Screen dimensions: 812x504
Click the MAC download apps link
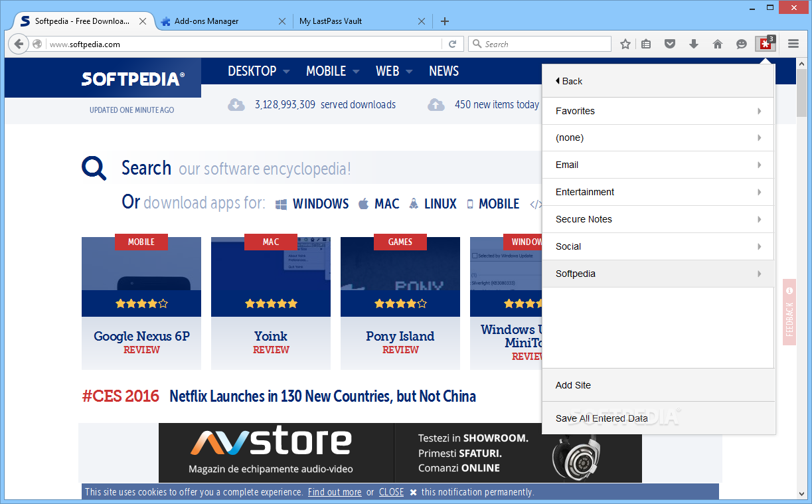387,204
